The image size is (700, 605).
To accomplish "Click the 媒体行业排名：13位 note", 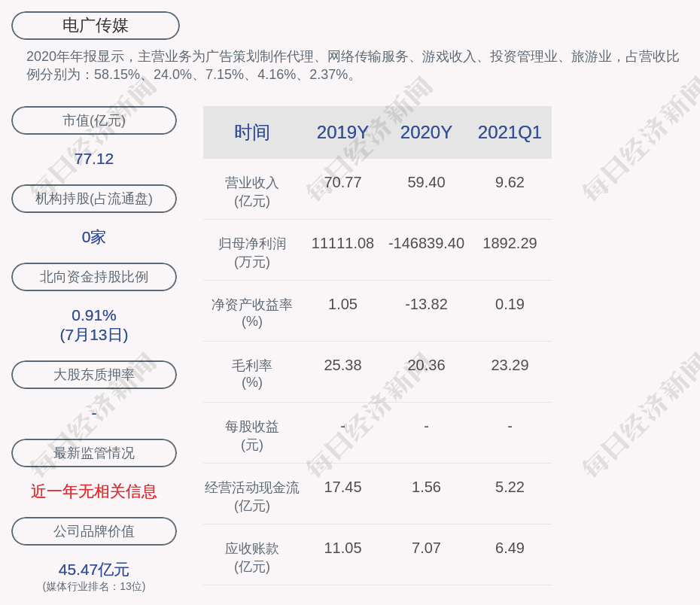I will tap(94, 586).
